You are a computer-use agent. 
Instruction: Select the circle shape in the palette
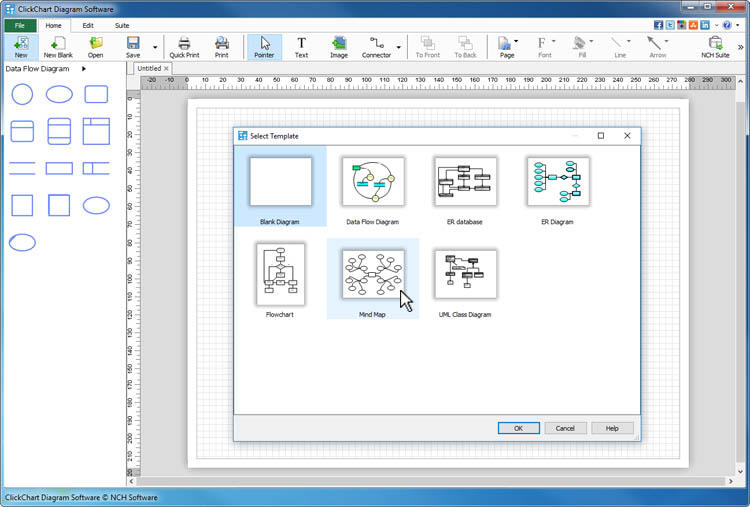pos(22,94)
